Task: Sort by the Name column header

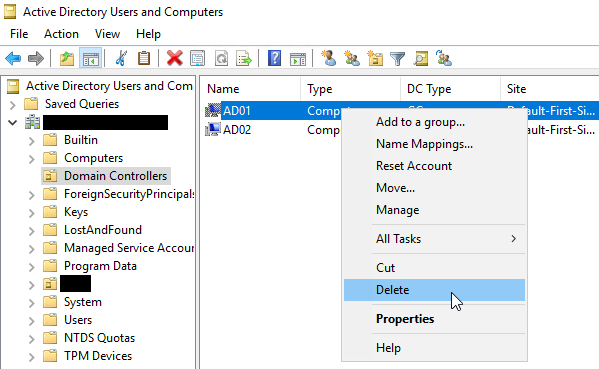Action: [x=250, y=89]
